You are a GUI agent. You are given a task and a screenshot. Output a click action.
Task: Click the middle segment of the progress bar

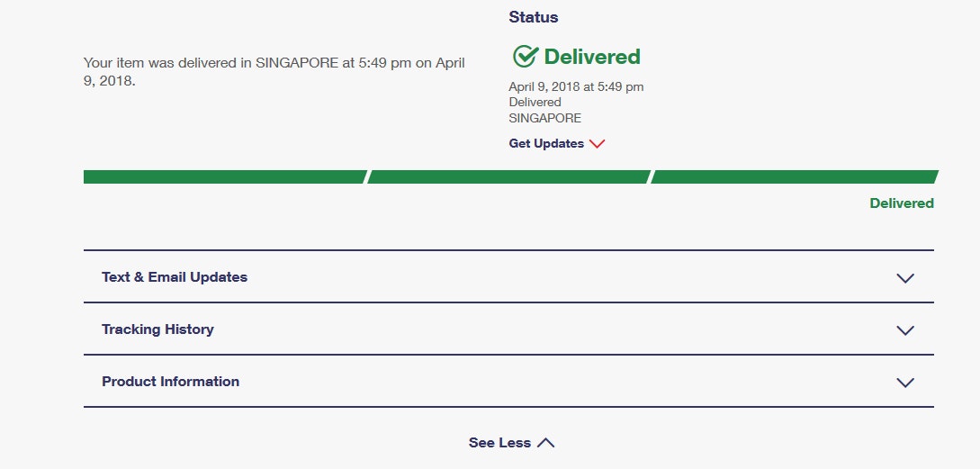508,176
